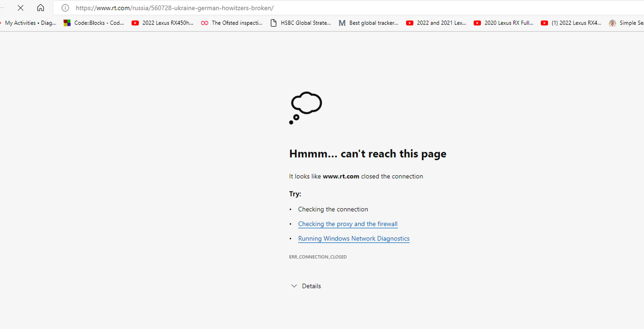Go to the browser home page
Image resolution: width=644 pixels, height=329 pixels.
click(41, 8)
